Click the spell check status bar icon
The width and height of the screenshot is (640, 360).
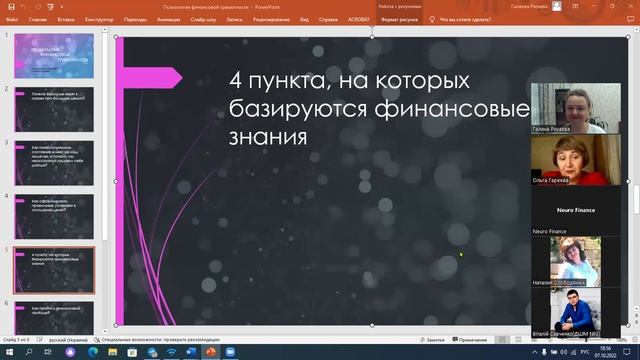40,340
